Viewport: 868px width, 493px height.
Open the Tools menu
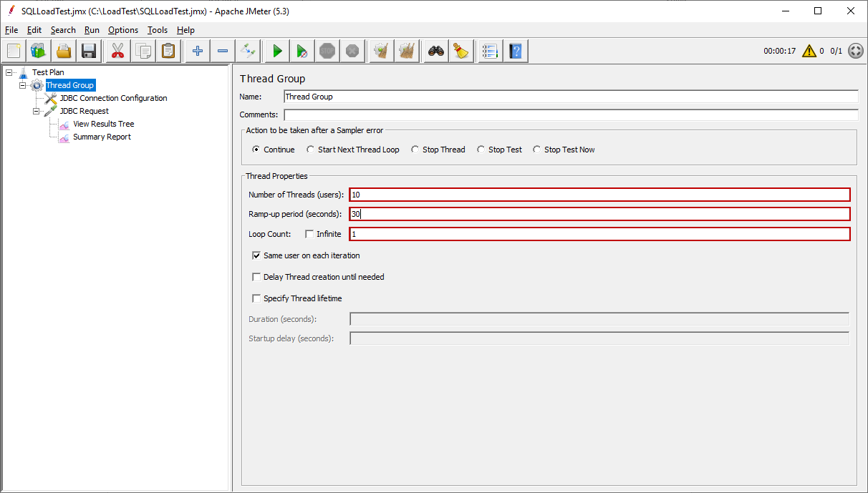[x=158, y=30]
